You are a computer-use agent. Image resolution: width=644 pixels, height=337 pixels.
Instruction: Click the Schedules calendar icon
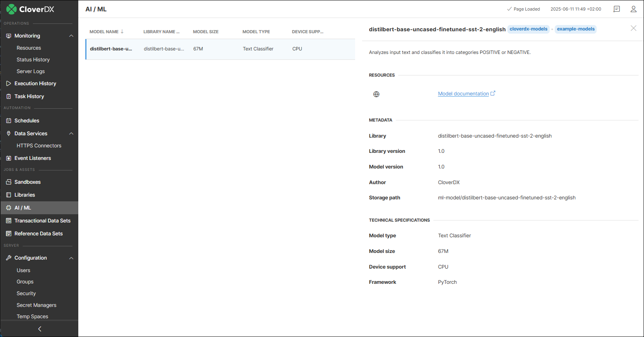(x=9, y=121)
